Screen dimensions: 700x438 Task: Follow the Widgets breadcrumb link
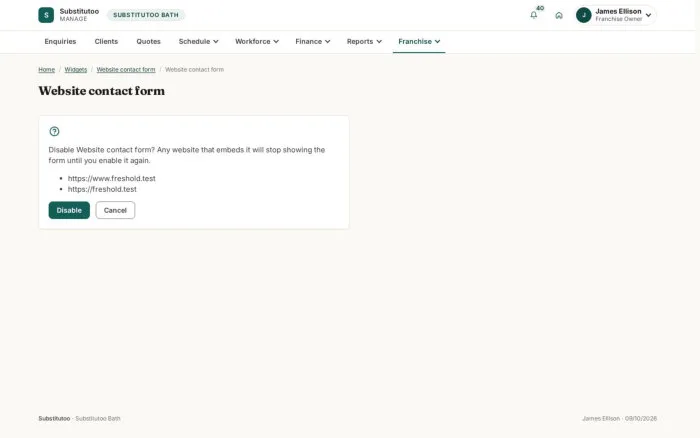click(76, 70)
